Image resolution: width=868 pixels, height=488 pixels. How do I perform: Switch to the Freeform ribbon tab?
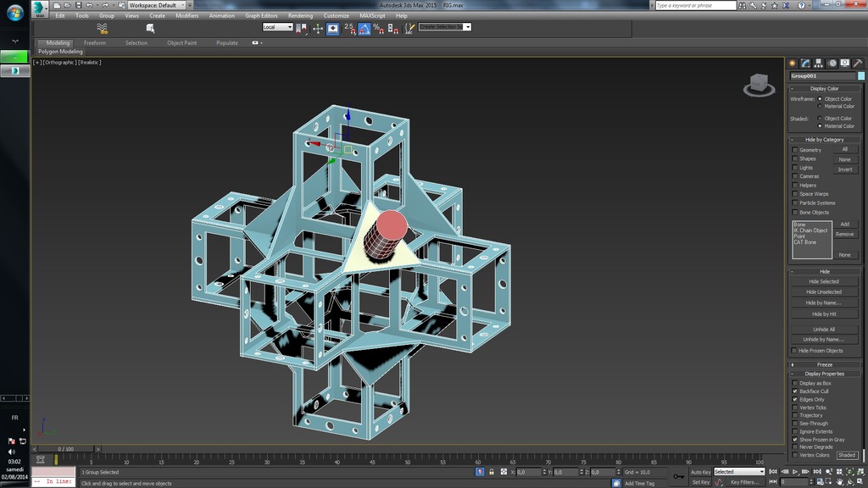point(95,42)
